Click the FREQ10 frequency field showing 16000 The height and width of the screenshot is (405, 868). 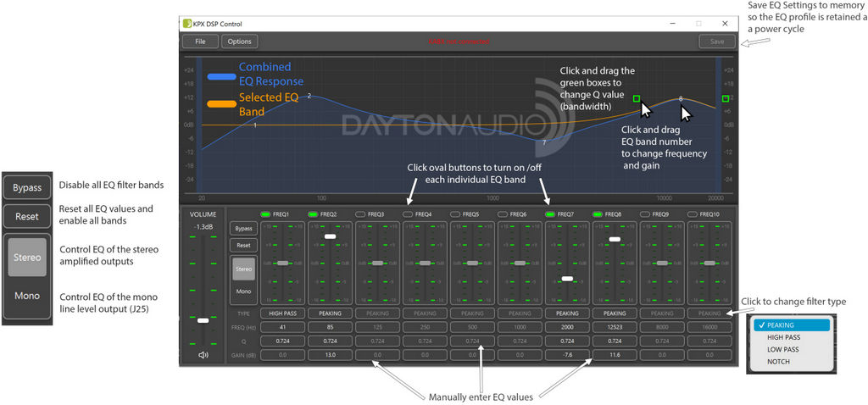[709, 327]
